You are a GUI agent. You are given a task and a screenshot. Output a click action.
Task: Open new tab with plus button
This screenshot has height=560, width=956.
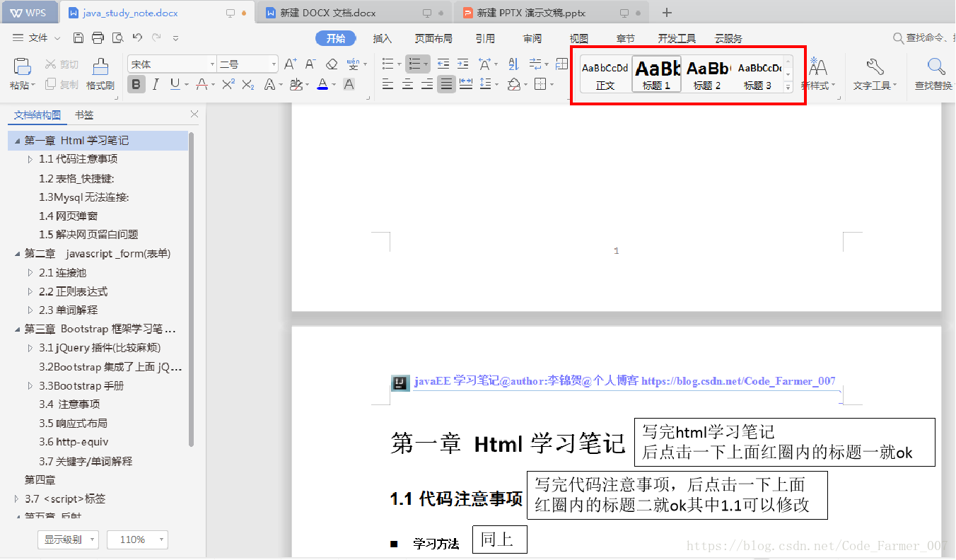[668, 13]
